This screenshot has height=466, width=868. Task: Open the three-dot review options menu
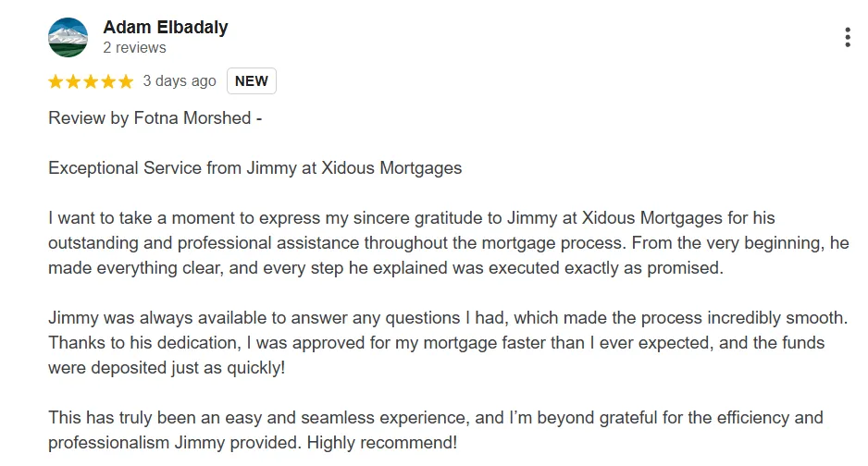tap(847, 37)
